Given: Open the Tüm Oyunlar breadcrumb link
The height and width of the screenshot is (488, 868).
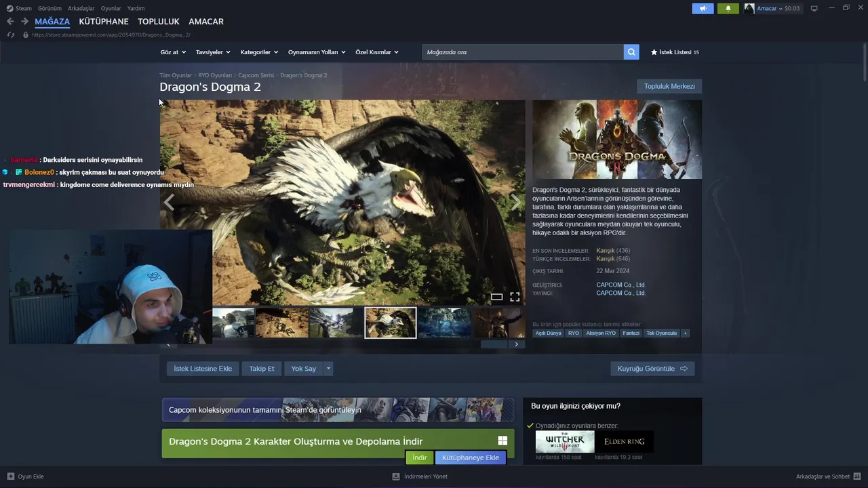Looking at the screenshot, I should coord(176,75).
